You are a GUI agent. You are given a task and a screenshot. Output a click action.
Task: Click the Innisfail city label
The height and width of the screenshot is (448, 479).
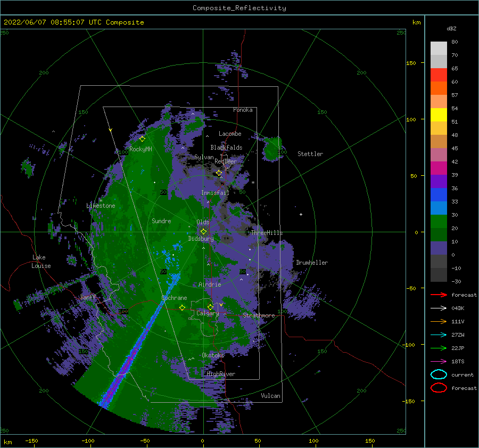[x=215, y=193]
